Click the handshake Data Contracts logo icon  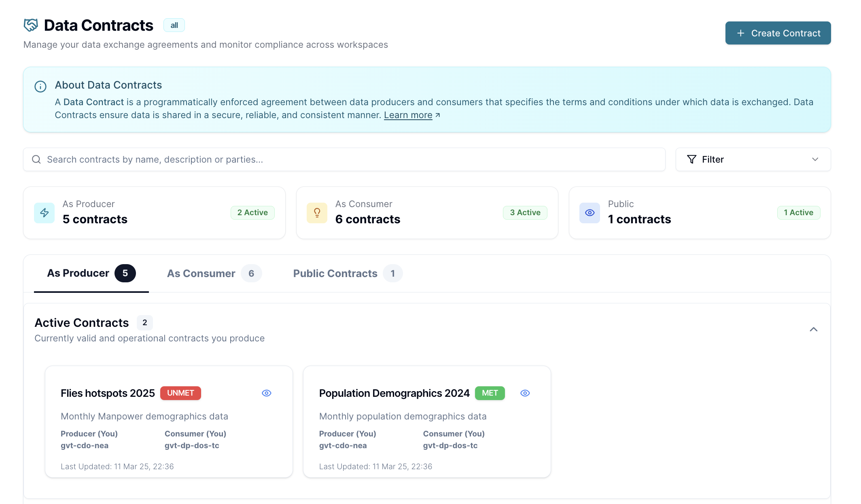31,25
